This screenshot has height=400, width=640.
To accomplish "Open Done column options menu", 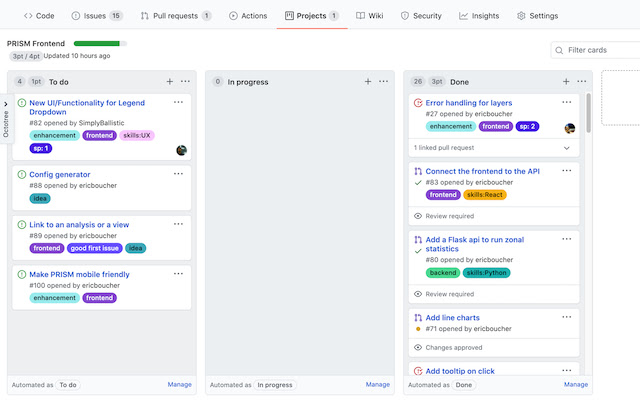I will 582,81.
